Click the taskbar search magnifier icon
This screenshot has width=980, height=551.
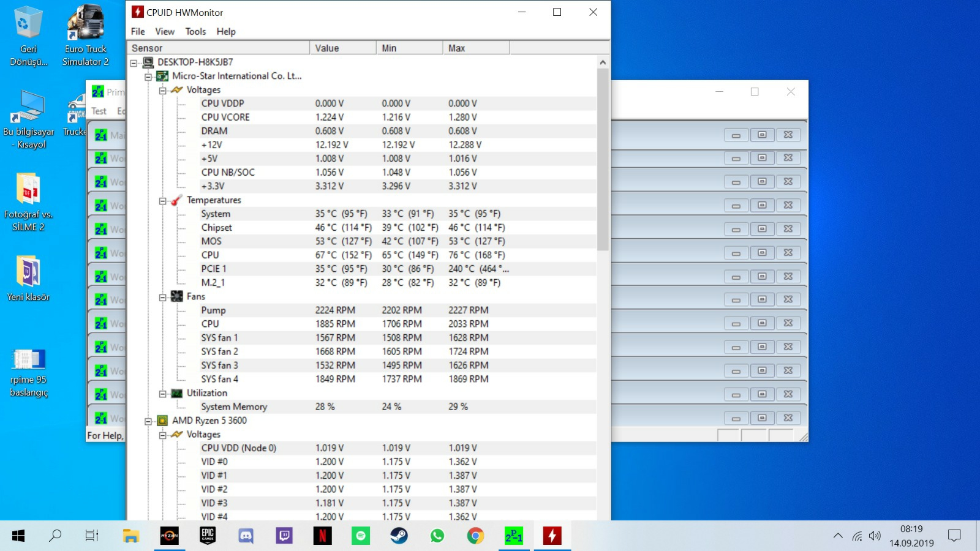[x=55, y=536]
